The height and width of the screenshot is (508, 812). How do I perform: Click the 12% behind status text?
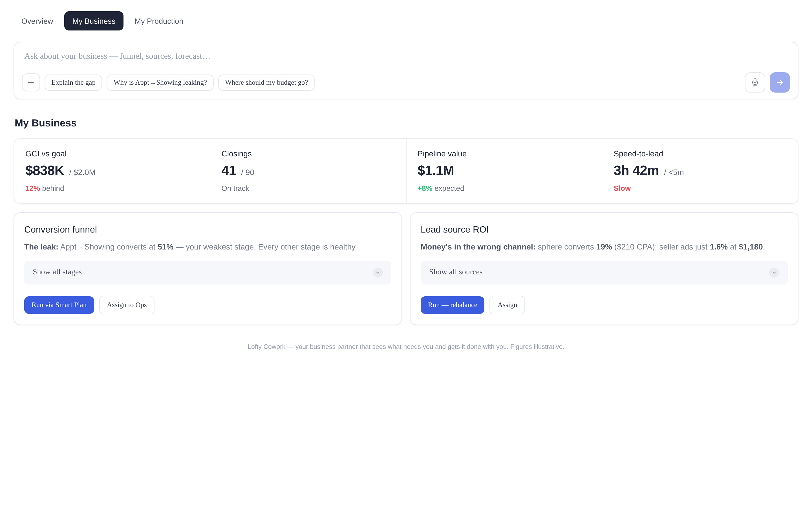pyautogui.click(x=45, y=189)
